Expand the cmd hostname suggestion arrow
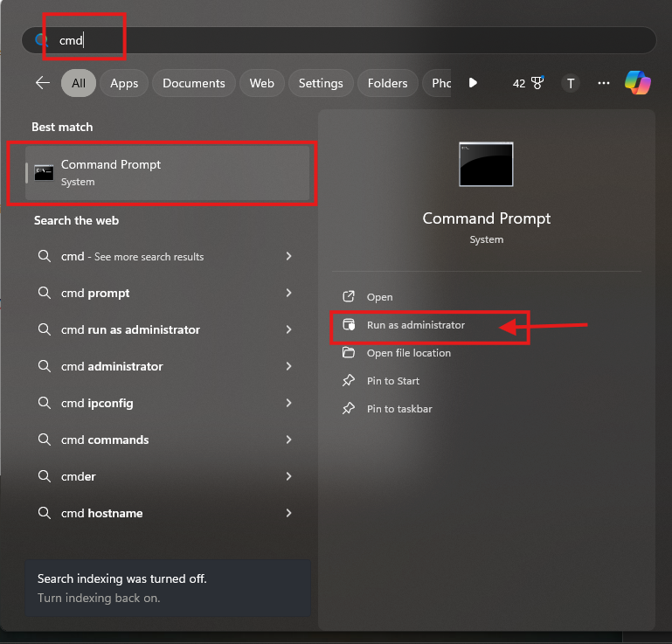This screenshot has width=672, height=644. (x=288, y=513)
